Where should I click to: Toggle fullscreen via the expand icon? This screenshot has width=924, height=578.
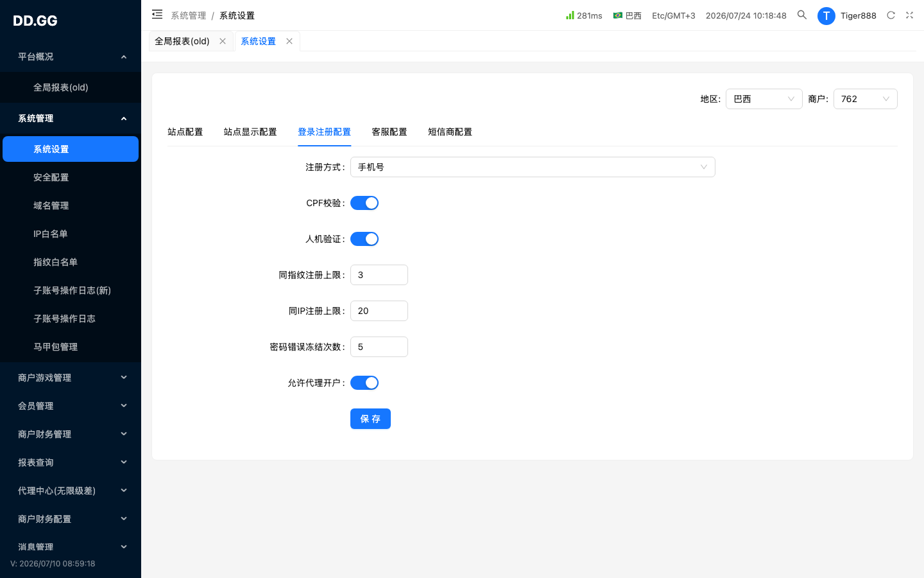tap(909, 15)
